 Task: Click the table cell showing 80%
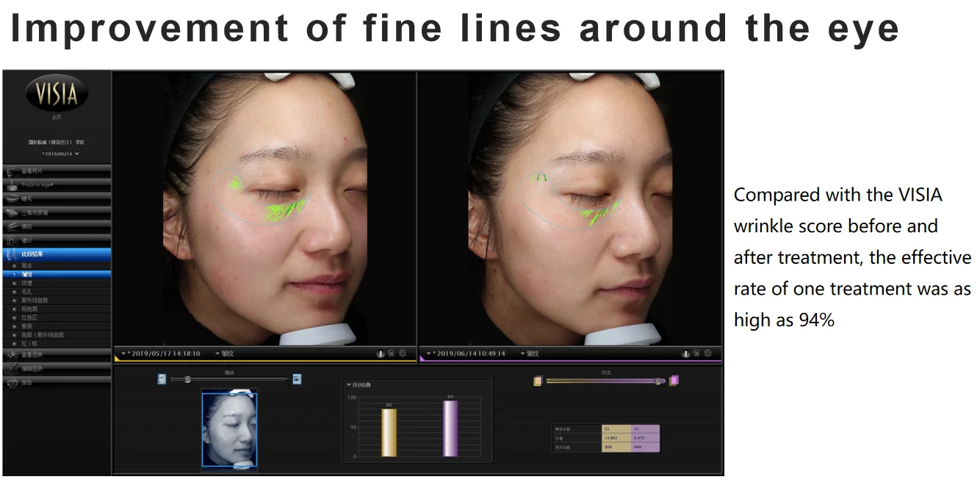[616, 447]
